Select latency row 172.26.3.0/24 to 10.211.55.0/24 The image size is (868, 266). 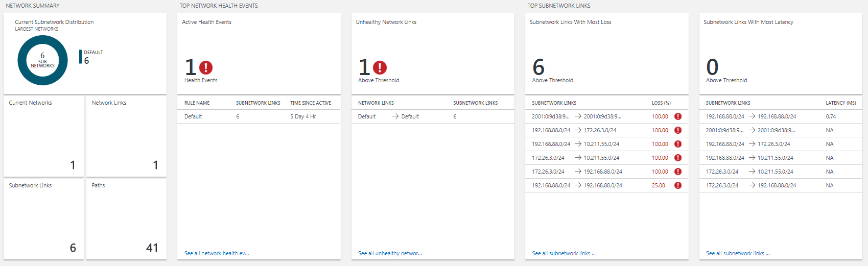[781, 172]
